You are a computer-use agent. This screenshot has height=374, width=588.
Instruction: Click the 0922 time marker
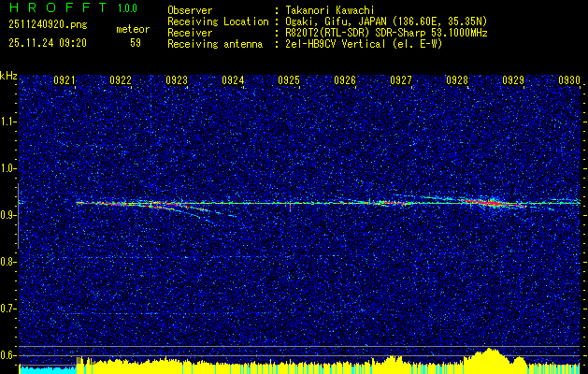(121, 79)
